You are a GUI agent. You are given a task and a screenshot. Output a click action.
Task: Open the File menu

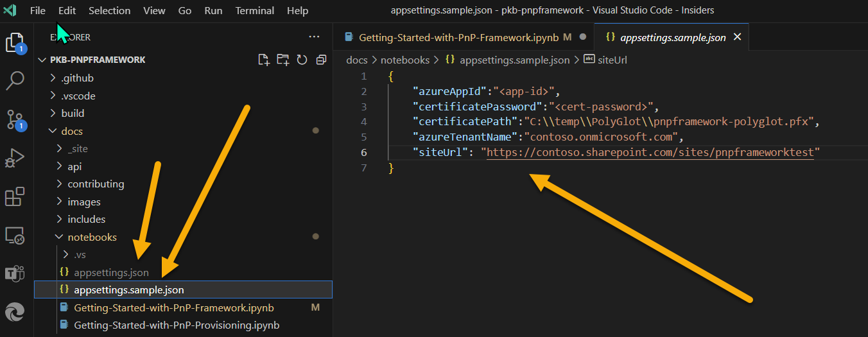point(38,10)
